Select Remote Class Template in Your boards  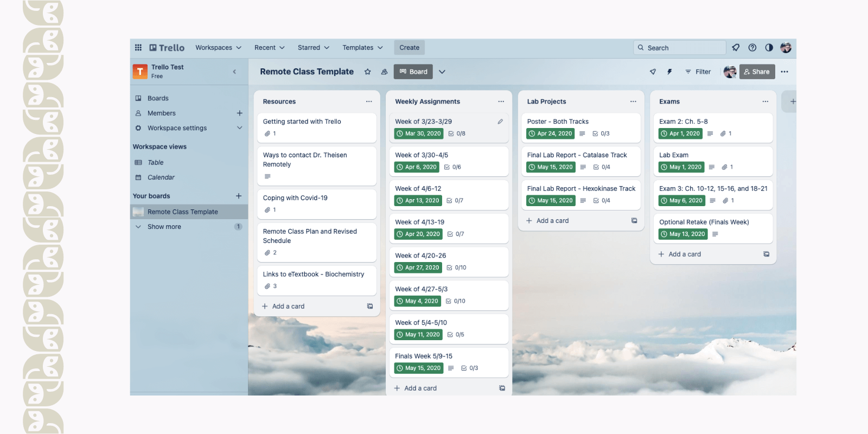coord(189,212)
